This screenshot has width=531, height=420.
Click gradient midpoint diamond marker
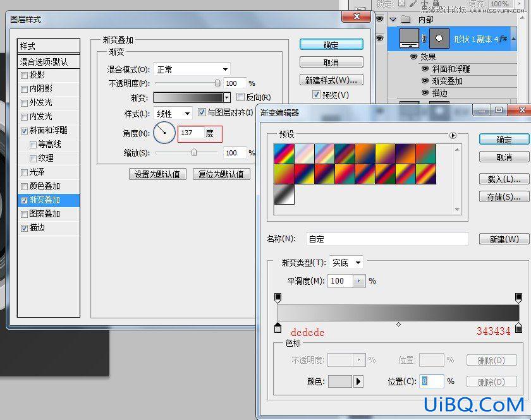399,324
